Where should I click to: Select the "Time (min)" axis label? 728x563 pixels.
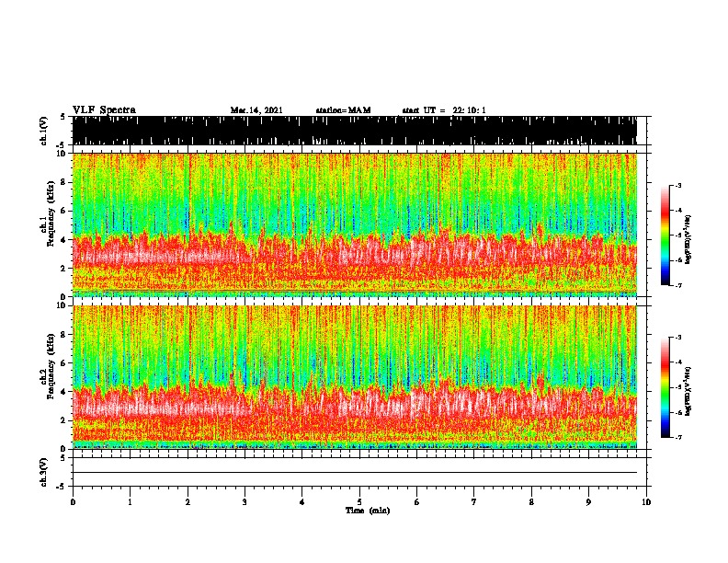pyautogui.click(x=368, y=511)
